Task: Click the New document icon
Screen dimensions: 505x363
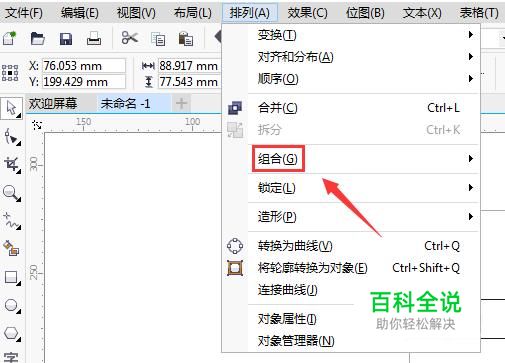Action: pyautogui.click(x=9, y=38)
